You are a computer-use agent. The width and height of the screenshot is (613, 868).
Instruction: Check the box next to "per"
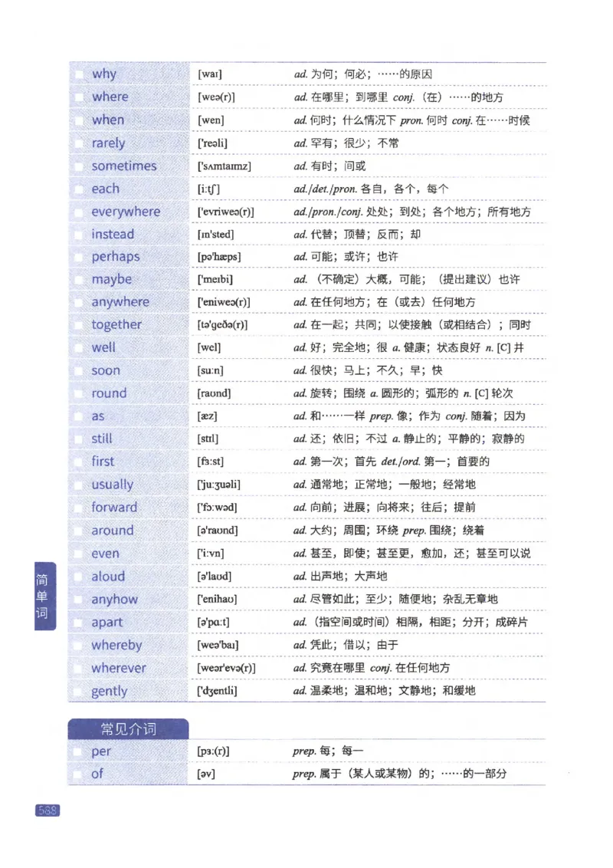coord(80,751)
